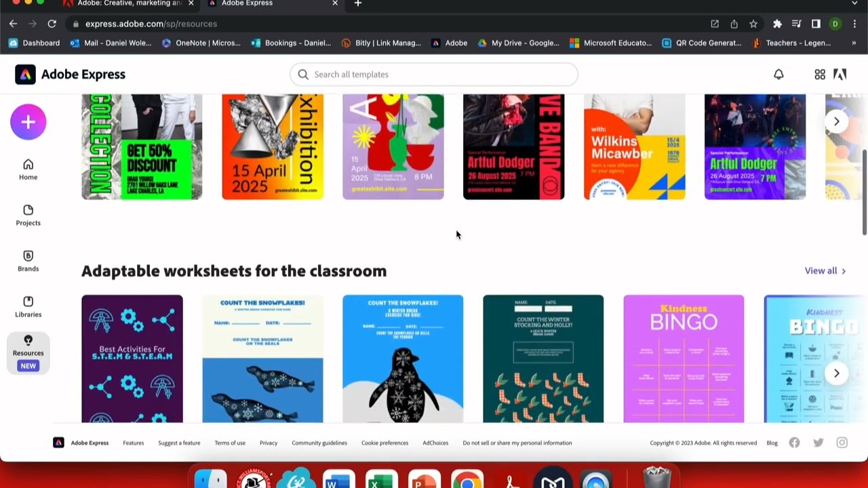Click the share page icon in address bar
Viewport: 868px width, 488px height.
point(734,24)
